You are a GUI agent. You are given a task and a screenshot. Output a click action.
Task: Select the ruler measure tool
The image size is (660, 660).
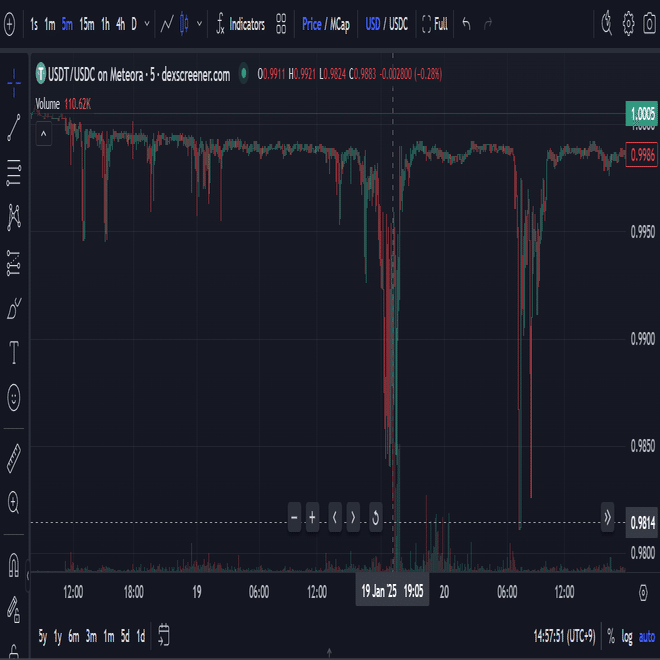(x=14, y=458)
